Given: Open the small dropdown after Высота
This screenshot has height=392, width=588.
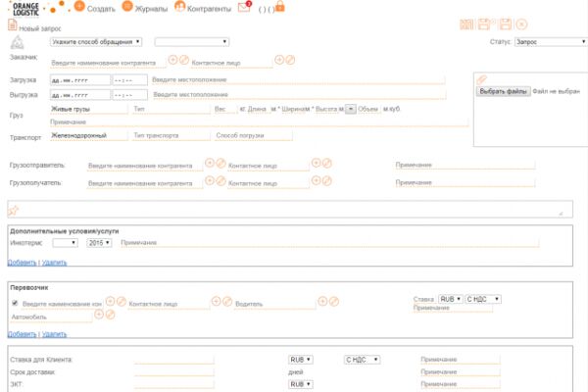Looking at the screenshot, I should coord(350,109).
